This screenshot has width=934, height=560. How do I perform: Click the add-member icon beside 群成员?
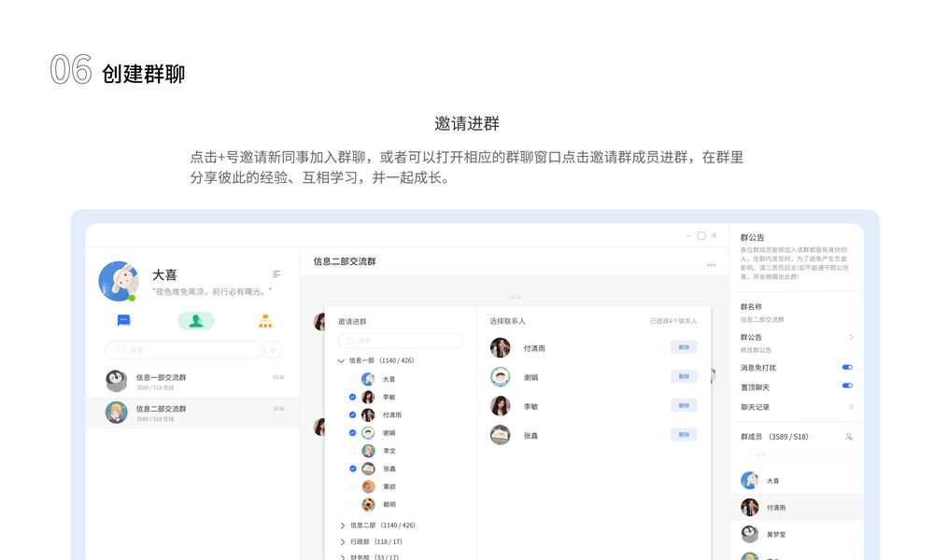pos(849,437)
